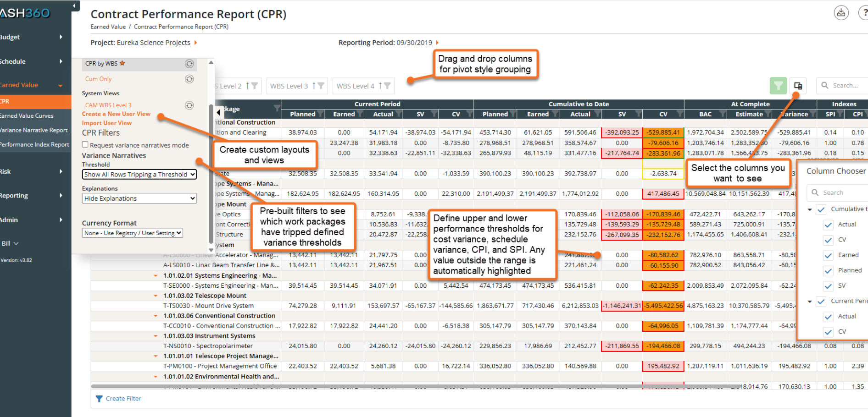Click filter icon on WBS Level 3 chip
This screenshot has width=868, height=417.
tap(321, 86)
